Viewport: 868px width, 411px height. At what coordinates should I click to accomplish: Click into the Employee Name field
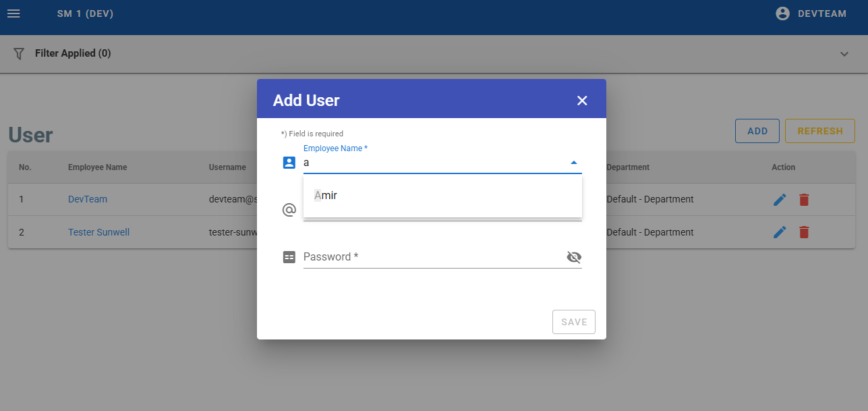point(432,163)
